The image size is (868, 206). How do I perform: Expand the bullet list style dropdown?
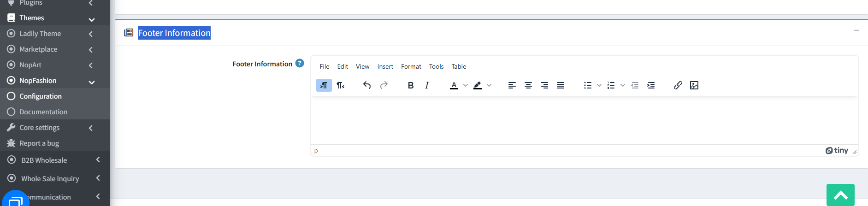(x=599, y=85)
